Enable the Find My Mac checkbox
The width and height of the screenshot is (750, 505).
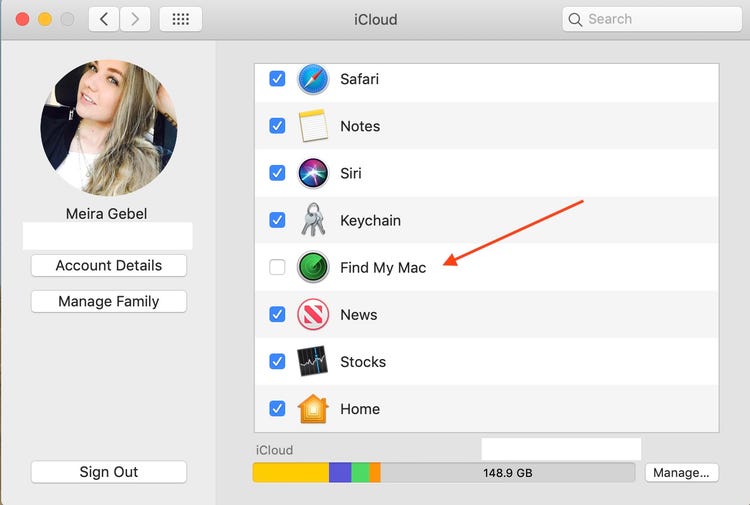click(x=277, y=267)
